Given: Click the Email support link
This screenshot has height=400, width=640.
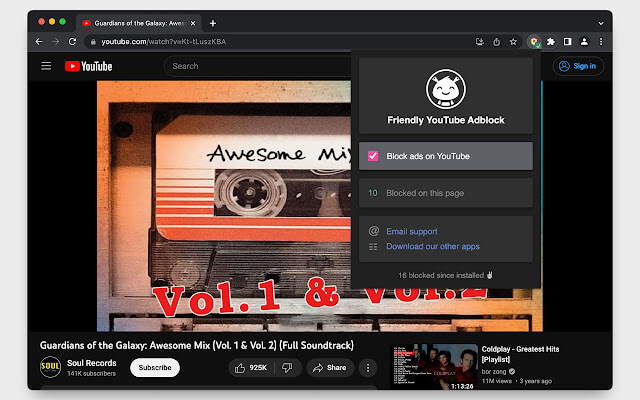Looking at the screenshot, I should pos(413,232).
